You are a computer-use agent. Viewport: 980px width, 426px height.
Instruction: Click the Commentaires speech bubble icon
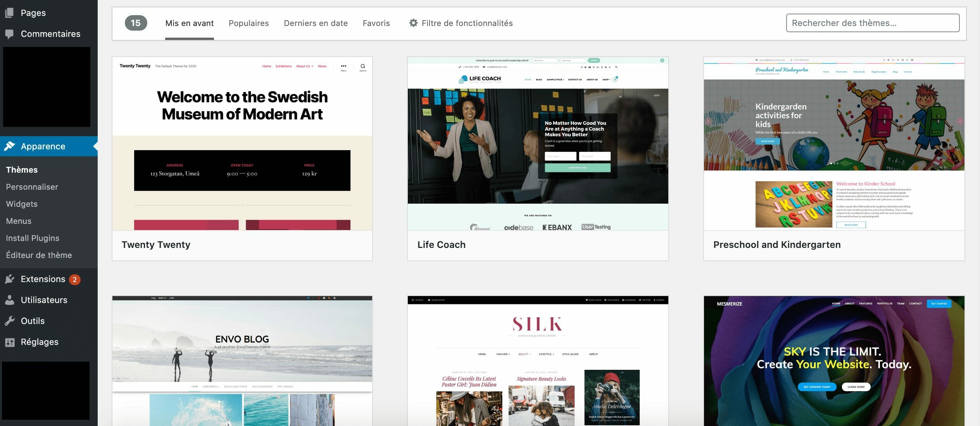(10, 34)
